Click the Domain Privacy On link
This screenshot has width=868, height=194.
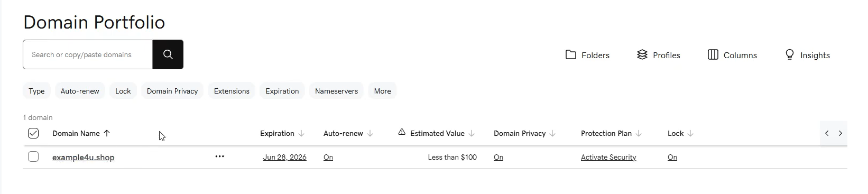coord(498,157)
